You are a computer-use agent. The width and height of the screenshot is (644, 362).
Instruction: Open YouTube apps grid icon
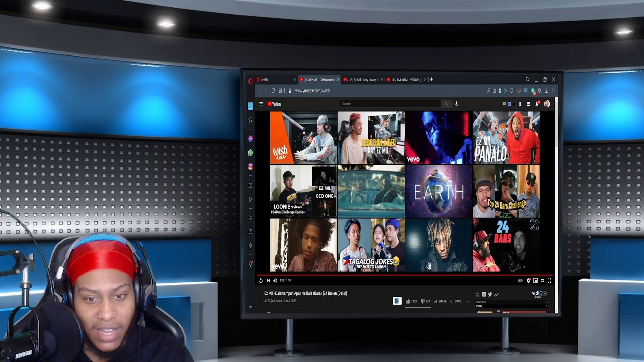[x=528, y=104]
